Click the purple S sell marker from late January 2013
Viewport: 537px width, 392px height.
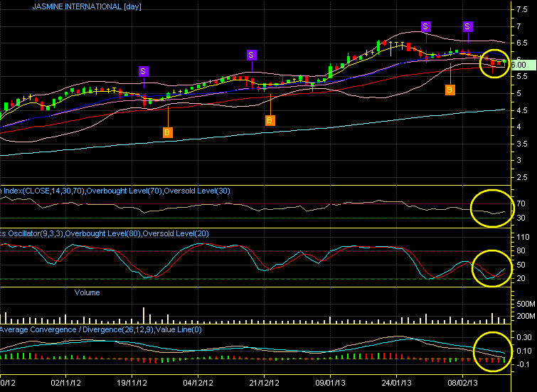pos(425,26)
